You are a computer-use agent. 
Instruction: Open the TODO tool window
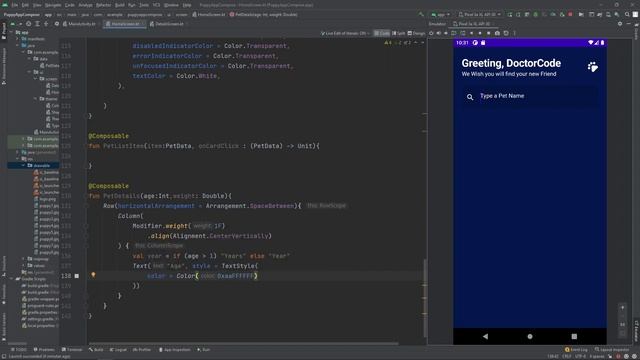(x=18, y=349)
